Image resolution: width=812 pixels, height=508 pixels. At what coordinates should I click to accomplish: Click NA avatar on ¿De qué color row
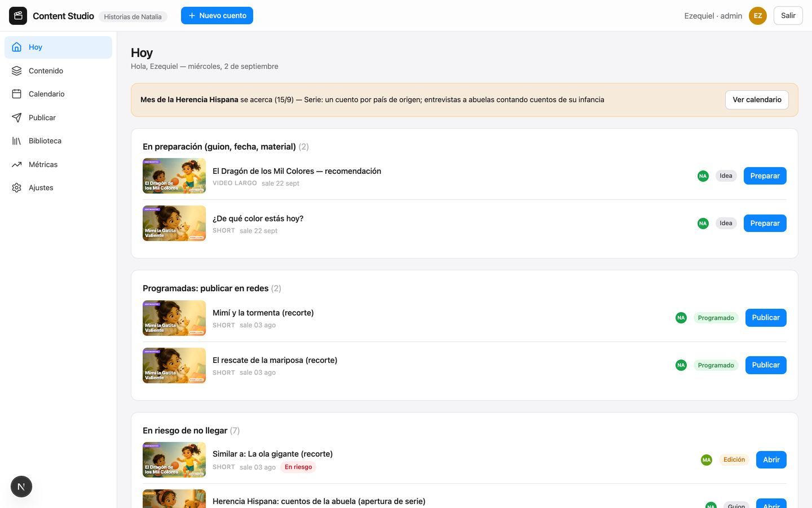pos(703,224)
